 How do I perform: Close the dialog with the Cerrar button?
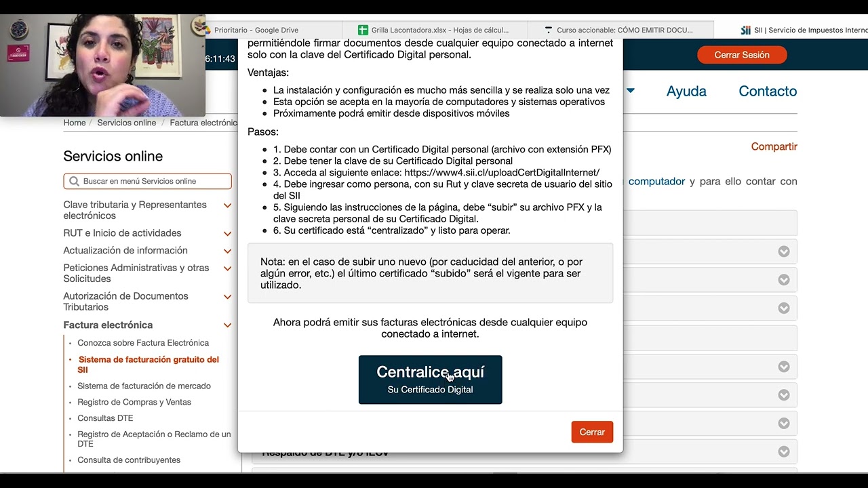click(x=592, y=432)
